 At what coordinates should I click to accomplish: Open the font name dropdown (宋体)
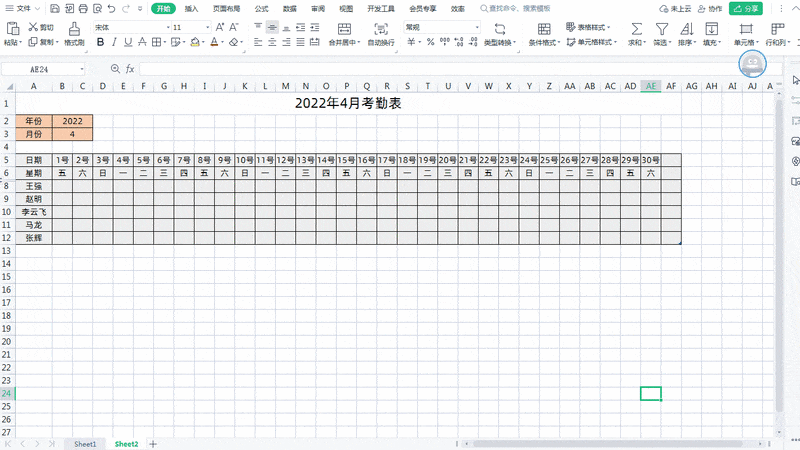168,27
